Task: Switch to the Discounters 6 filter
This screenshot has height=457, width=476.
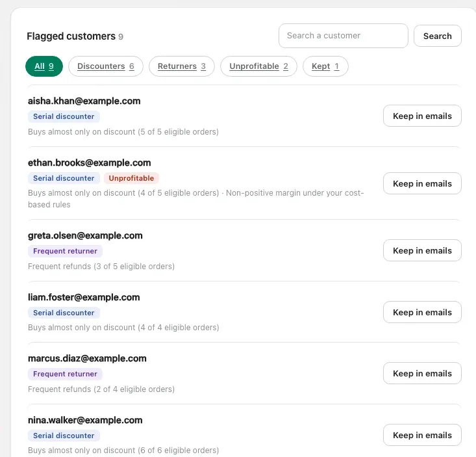Action: coord(106,66)
